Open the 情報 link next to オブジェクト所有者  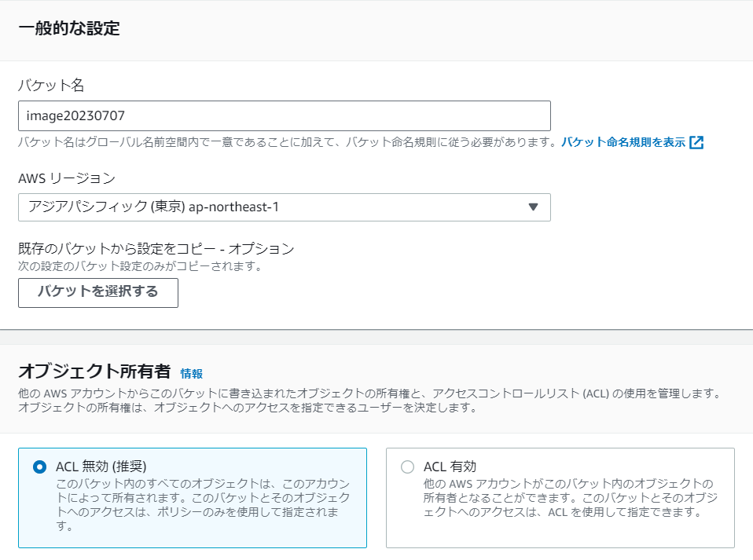tap(192, 373)
